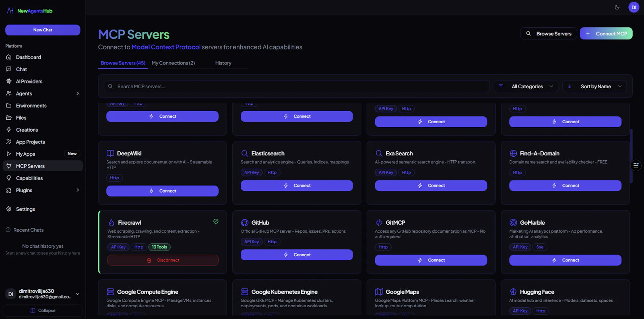Viewport: 644px width, 319px height.
Task: Click the Dashboard home icon
Action: pyautogui.click(x=9, y=57)
